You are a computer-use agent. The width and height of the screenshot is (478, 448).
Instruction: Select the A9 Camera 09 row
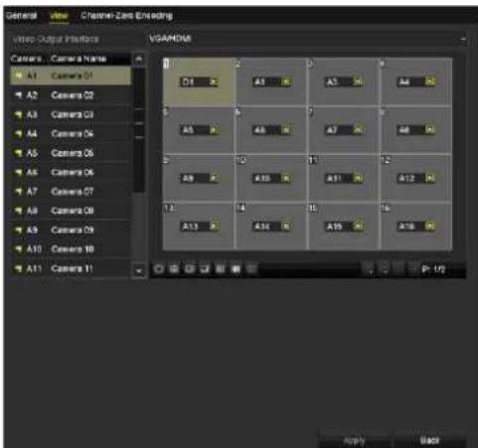(x=71, y=229)
